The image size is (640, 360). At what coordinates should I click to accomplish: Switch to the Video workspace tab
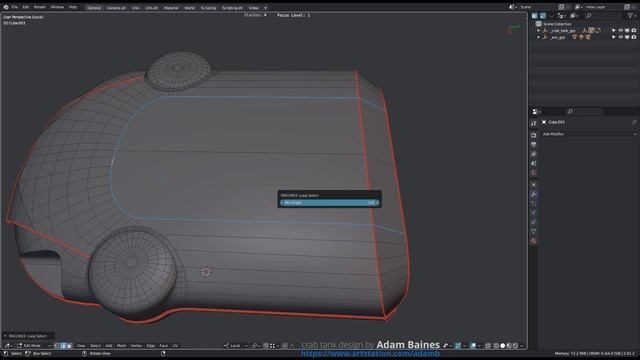click(253, 8)
